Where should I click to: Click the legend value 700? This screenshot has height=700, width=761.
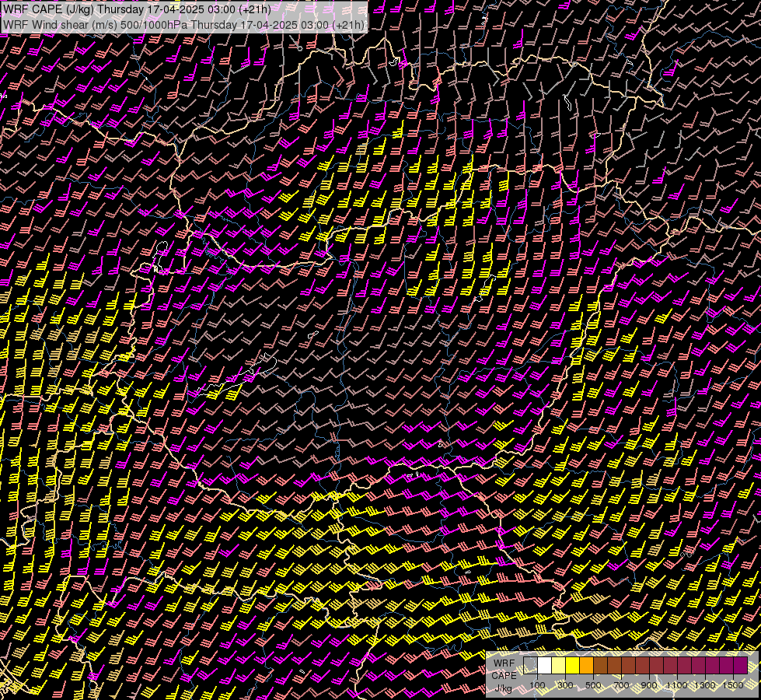point(622,685)
